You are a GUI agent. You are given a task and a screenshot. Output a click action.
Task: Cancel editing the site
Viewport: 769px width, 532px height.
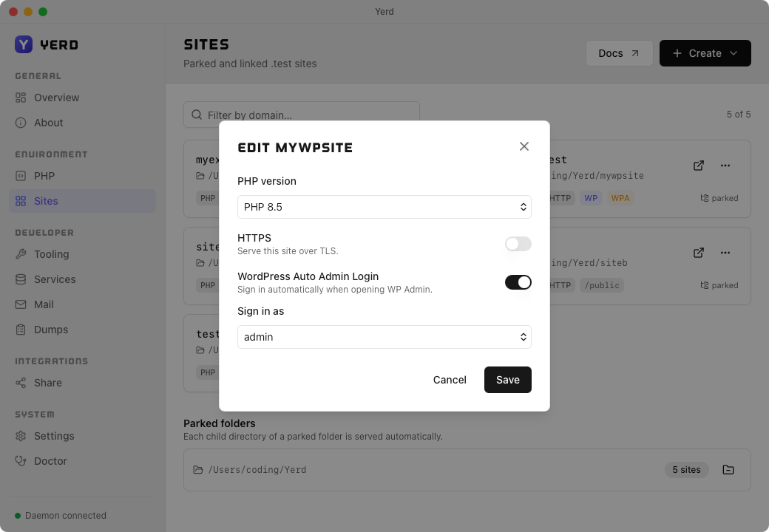[450, 380]
